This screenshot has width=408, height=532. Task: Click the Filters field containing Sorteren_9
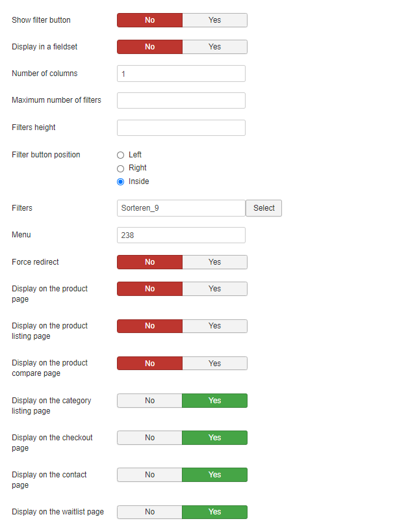(181, 208)
